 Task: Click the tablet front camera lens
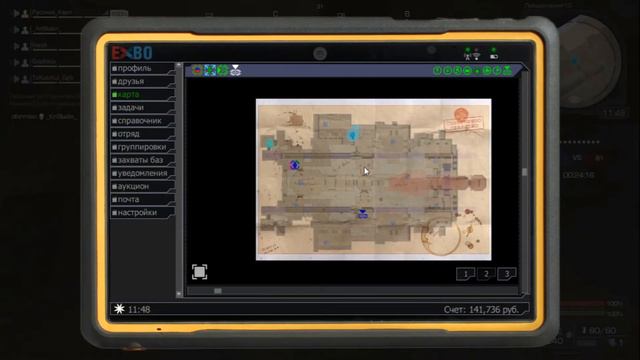coord(320,53)
